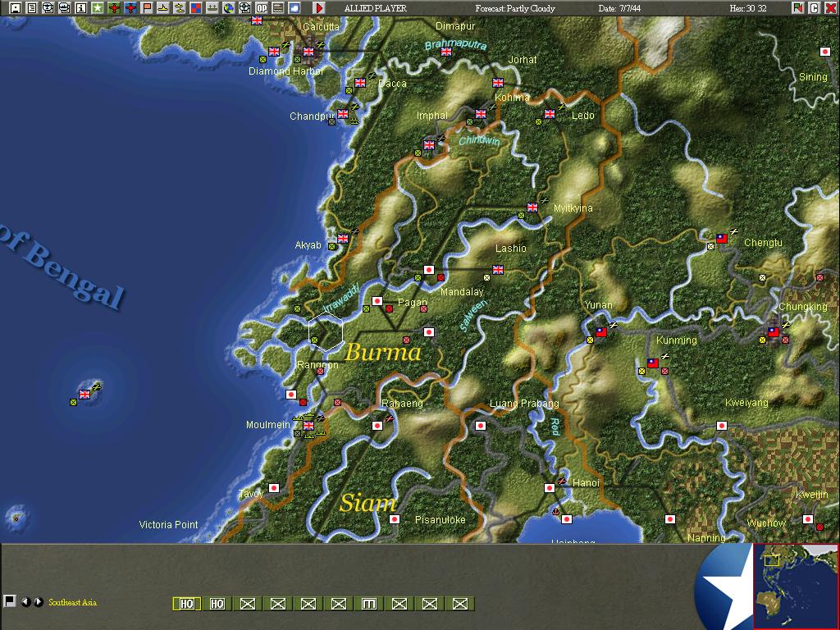Select the British flag at Moulmein
Screen dimensions: 840x630
308,426
